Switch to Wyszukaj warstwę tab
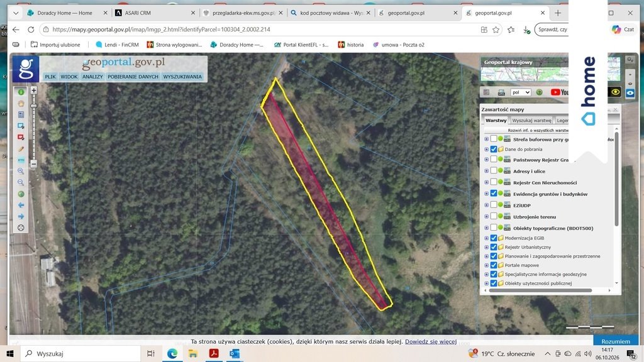Screen dimensions: 644x362 click(x=531, y=120)
